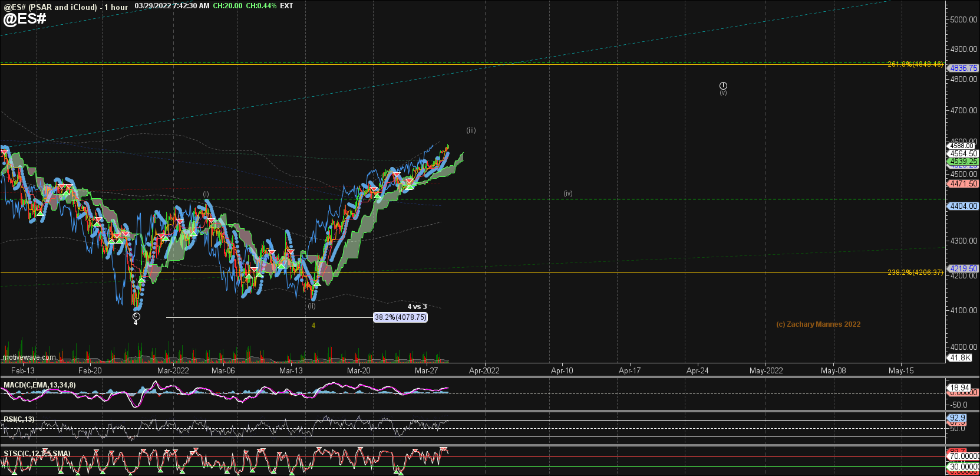Click the olive '4' wave label
This screenshot has height=476, width=980.
pyautogui.click(x=314, y=326)
